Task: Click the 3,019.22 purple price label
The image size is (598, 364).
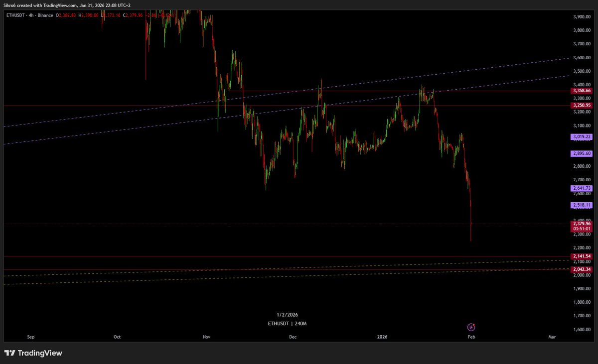Action: (582, 136)
